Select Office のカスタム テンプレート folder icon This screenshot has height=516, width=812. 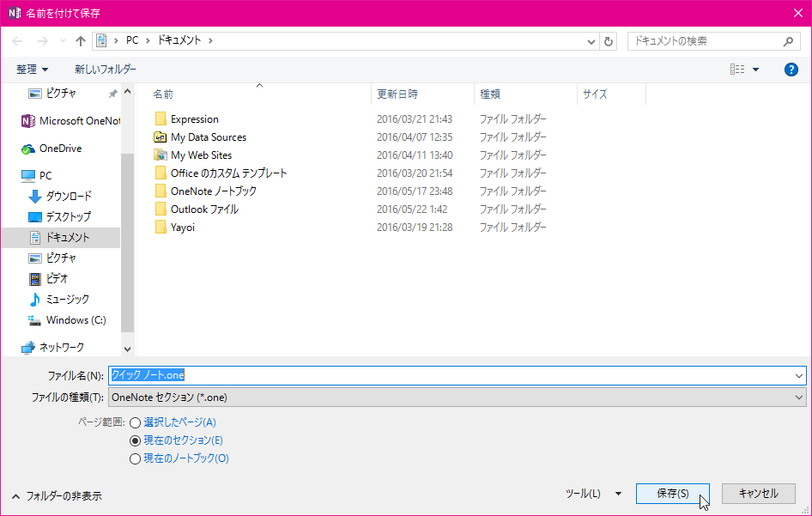pos(161,173)
